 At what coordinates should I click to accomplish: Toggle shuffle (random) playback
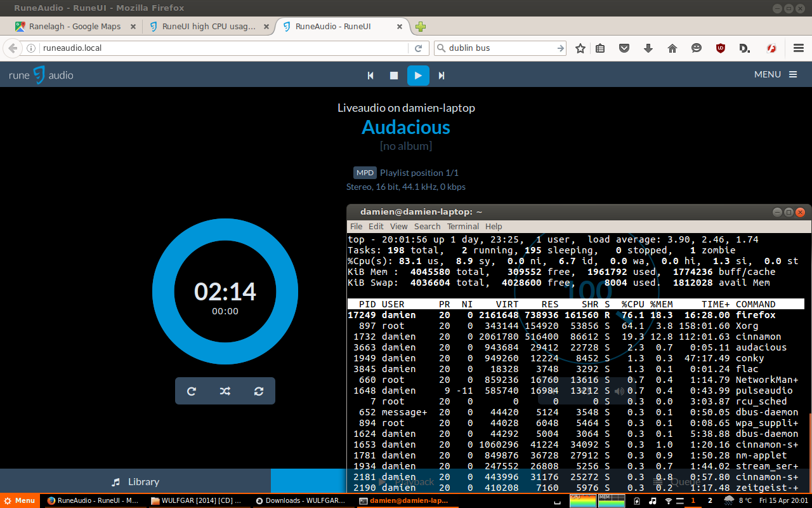pyautogui.click(x=225, y=391)
